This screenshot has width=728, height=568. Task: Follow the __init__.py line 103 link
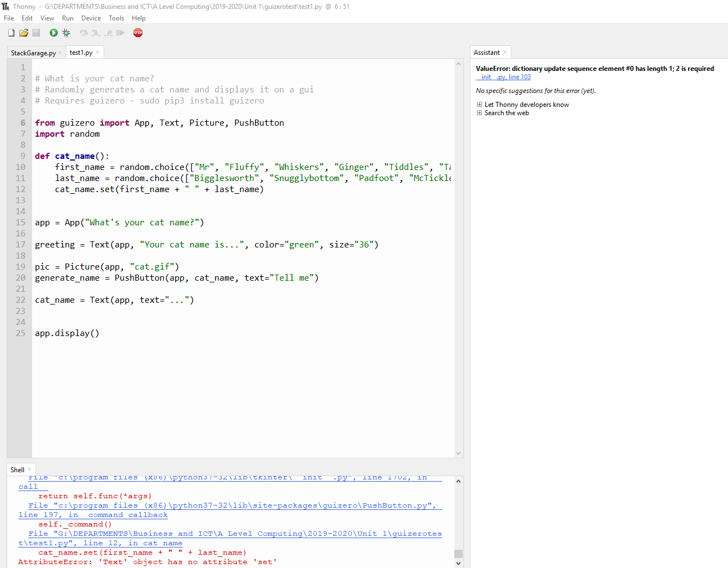click(x=503, y=77)
